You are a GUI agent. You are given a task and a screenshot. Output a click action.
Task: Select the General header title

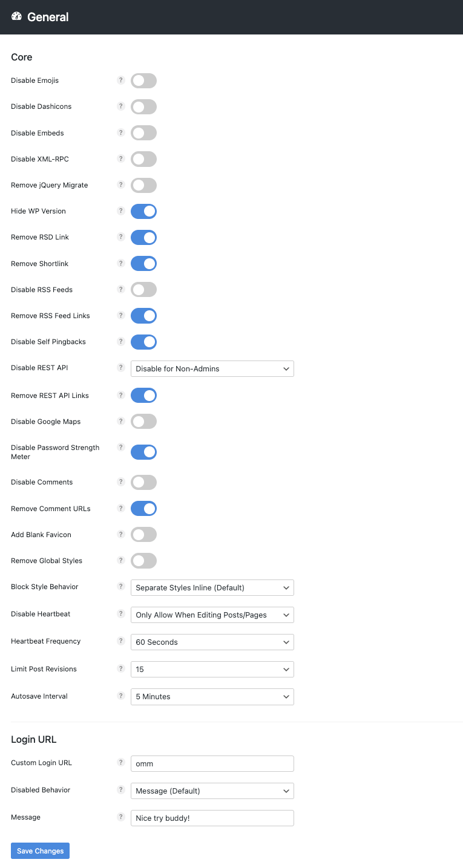click(x=49, y=17)
